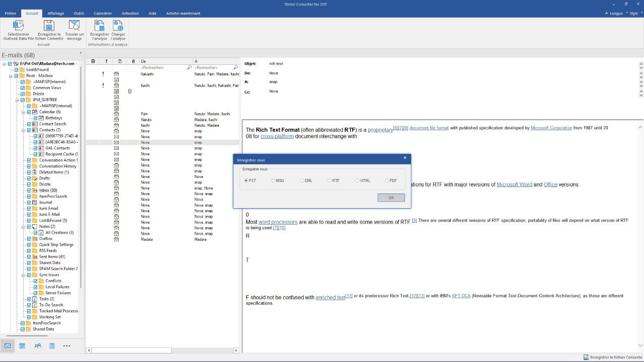
Task: Toggle checkbox for Inbox (30) folder
Action: tap(29, 191)
